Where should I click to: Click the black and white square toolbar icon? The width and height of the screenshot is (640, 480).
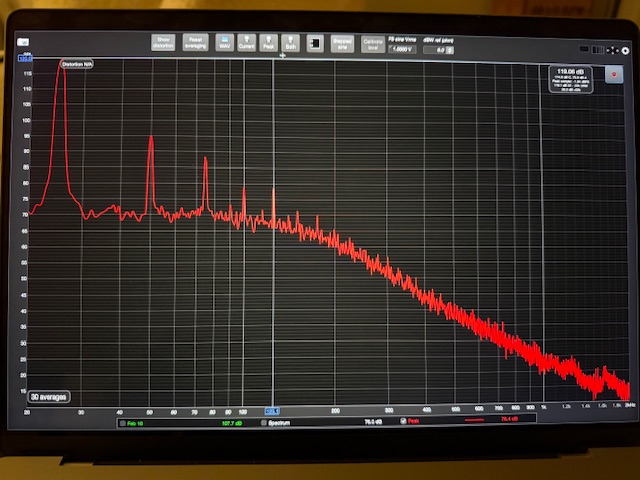point(314,43)
